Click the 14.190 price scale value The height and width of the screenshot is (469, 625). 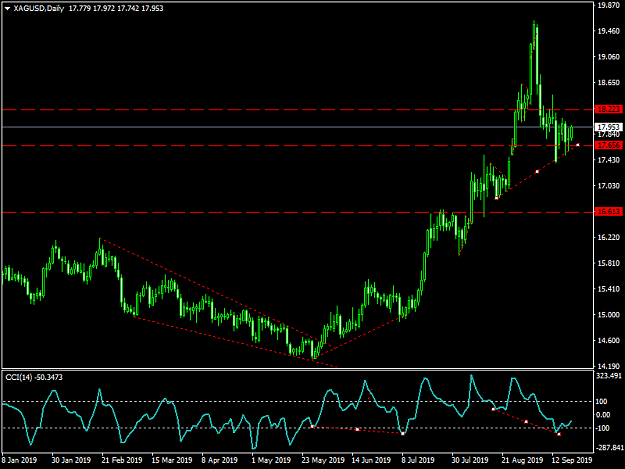[x=609, y=366]
